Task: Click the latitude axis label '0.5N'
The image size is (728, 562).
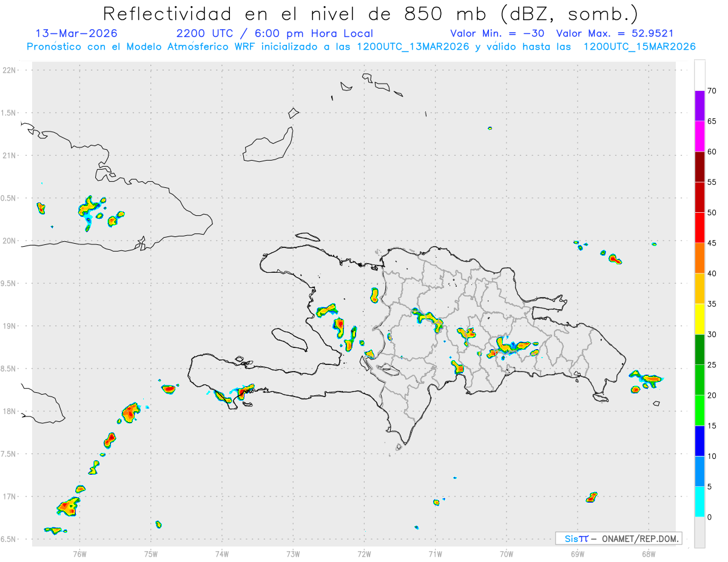Action: coord(8,198)
